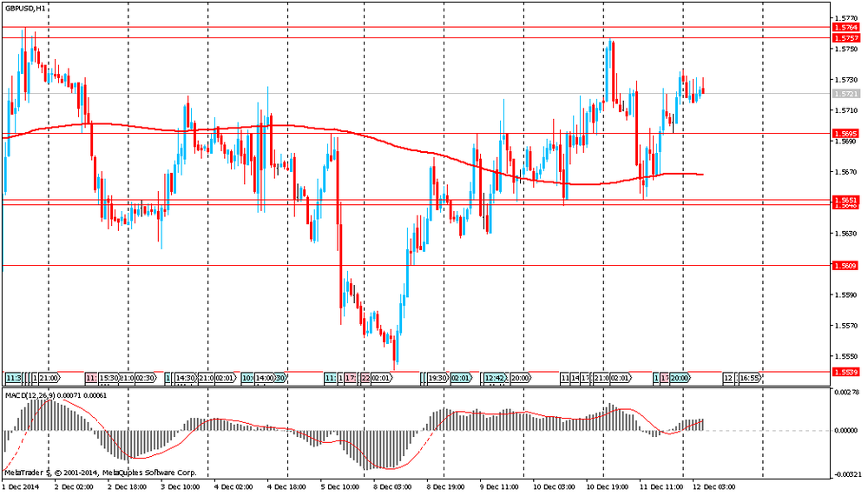Click the blue 11:3 event flag at far left
The image size is (868, 496).
(14, 379)
